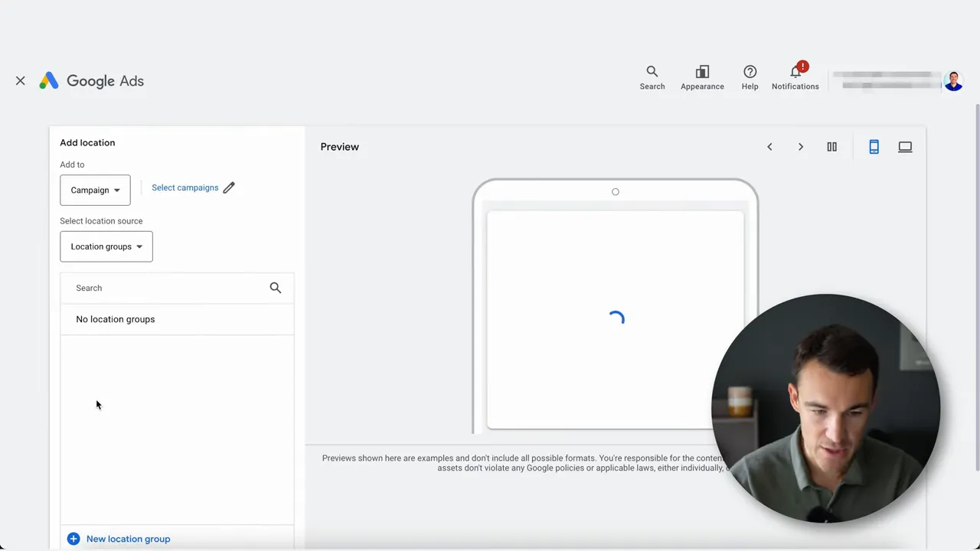Viewport: 980px width, 551px height.
Task: Open the Appearance settings icon
Action: pos(702,77)
